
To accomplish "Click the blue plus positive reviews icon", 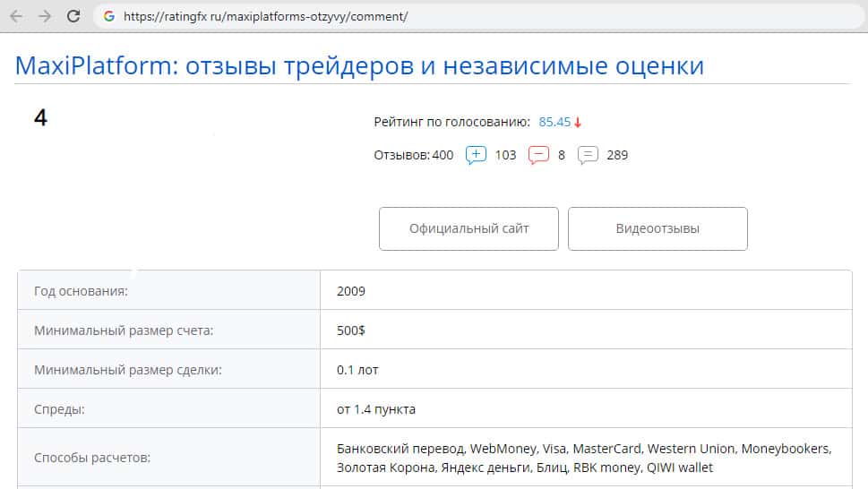I will 476,155.
